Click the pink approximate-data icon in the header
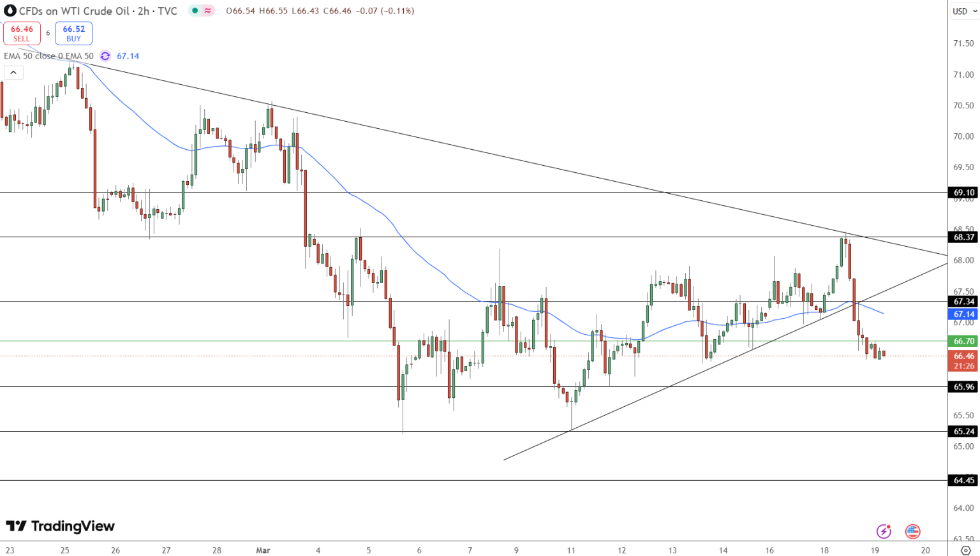The width and height of the screenshot is (980, 556). (208, 11)
